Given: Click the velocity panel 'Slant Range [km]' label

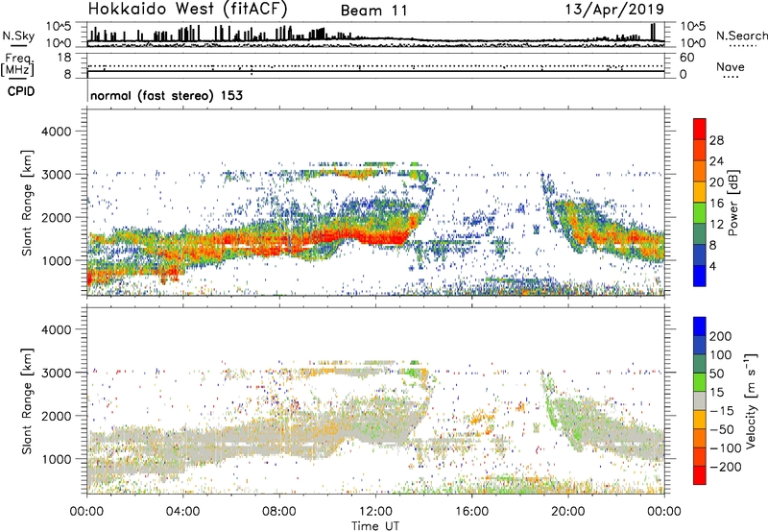Looking at the screenshot, I should coord(27,401).
